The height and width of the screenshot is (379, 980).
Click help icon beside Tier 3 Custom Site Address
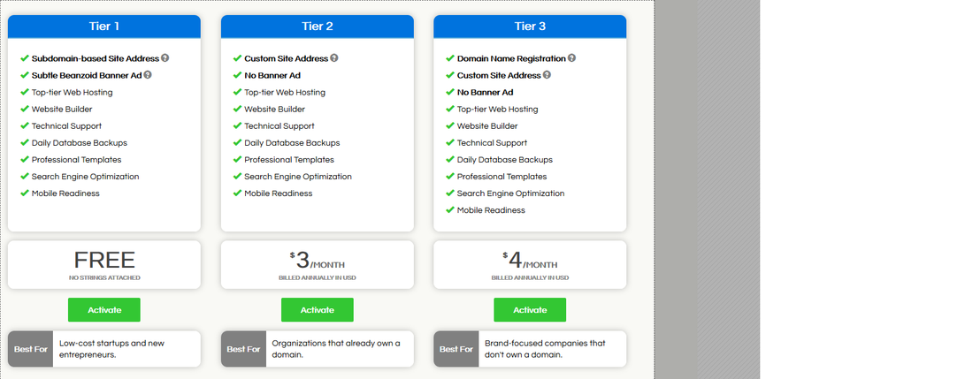547,75
